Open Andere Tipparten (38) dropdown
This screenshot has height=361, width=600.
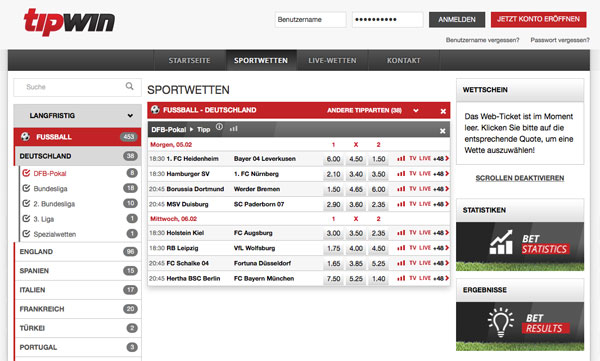pos(372,110)
